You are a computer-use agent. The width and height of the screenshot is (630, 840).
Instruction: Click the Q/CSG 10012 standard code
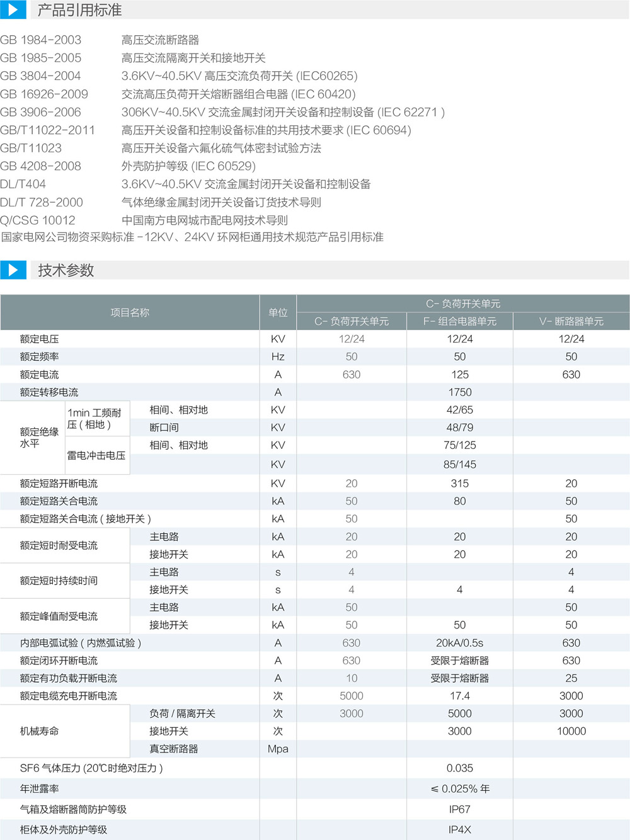click(x=38, y=220)
